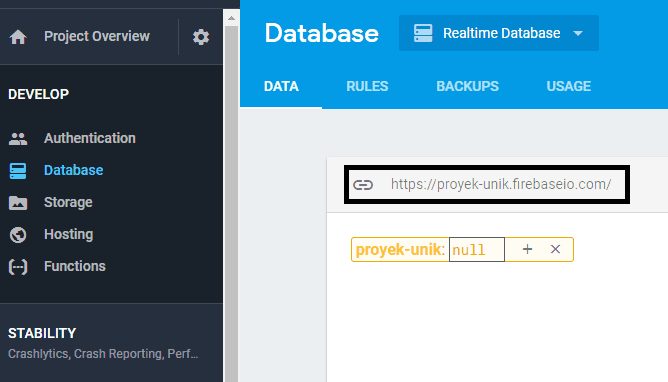The image size is (668, 382).
Task: Click the Realtime Database stack icon
Action: (423, 33)
